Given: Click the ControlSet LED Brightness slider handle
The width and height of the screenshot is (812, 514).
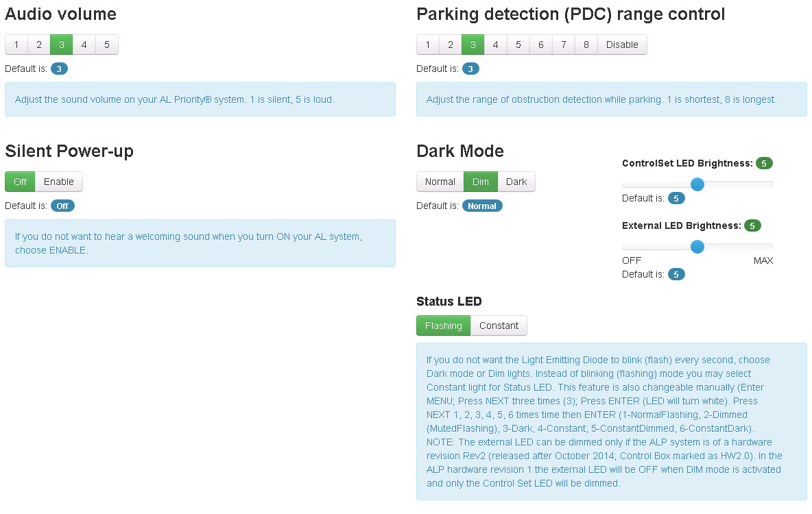Looking at the screenshot, I should click(697, 184).
